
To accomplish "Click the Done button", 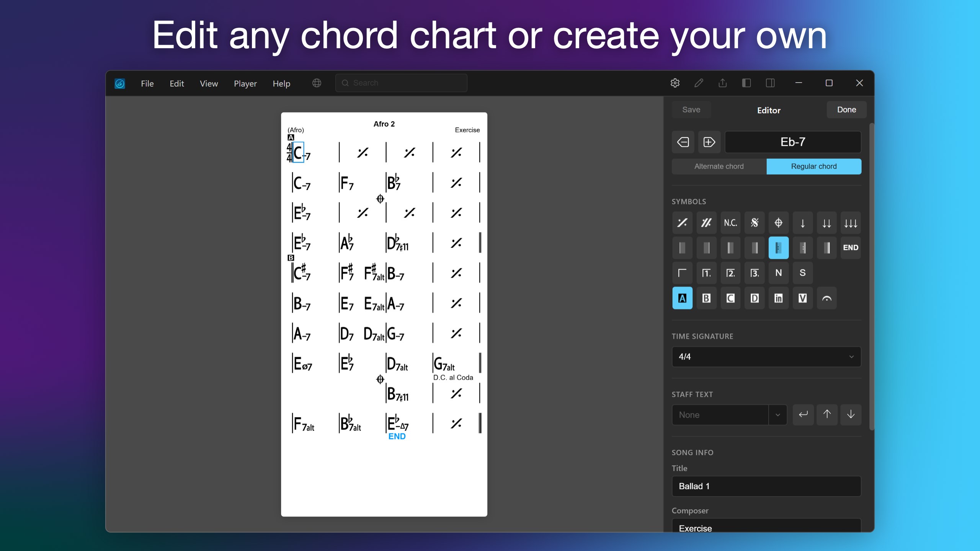I will [x=846, y=110].
